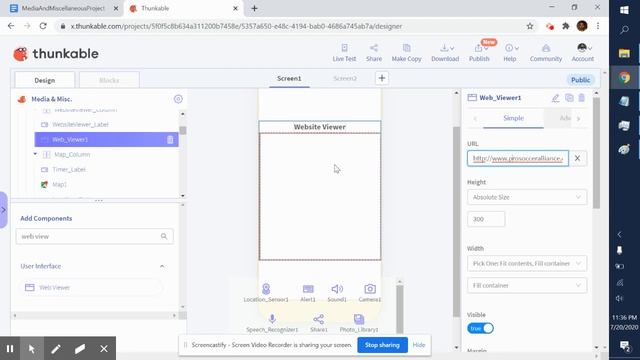Select the Speech_Recognizer1 component icon
The width and height of the screenshot is (640, 360).
tap(272, 323)
